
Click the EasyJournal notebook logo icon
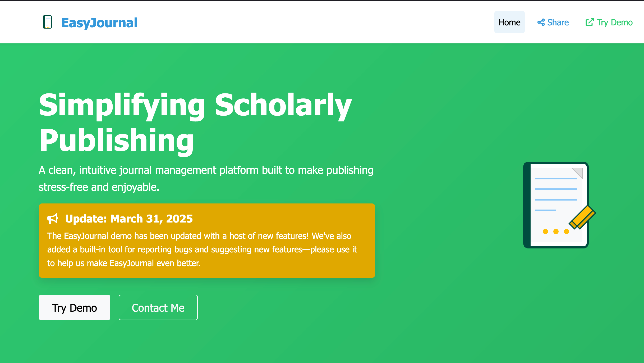[47, 22]
